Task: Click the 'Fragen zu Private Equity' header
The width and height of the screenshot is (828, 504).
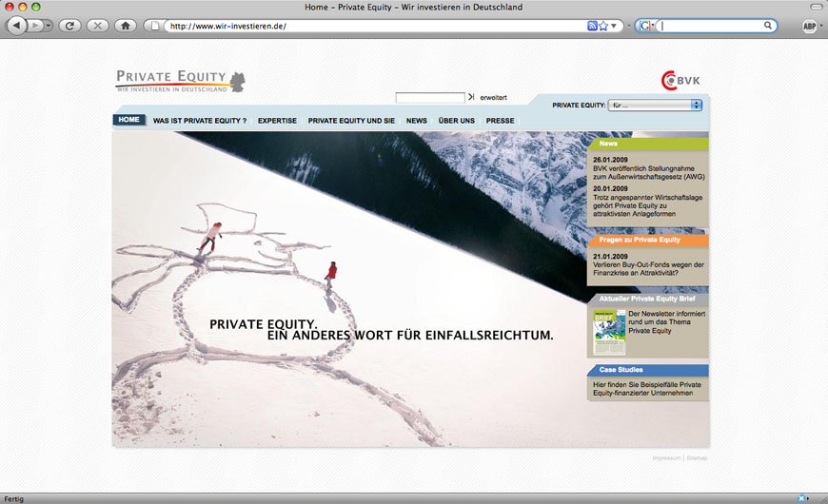Action: 648,240
